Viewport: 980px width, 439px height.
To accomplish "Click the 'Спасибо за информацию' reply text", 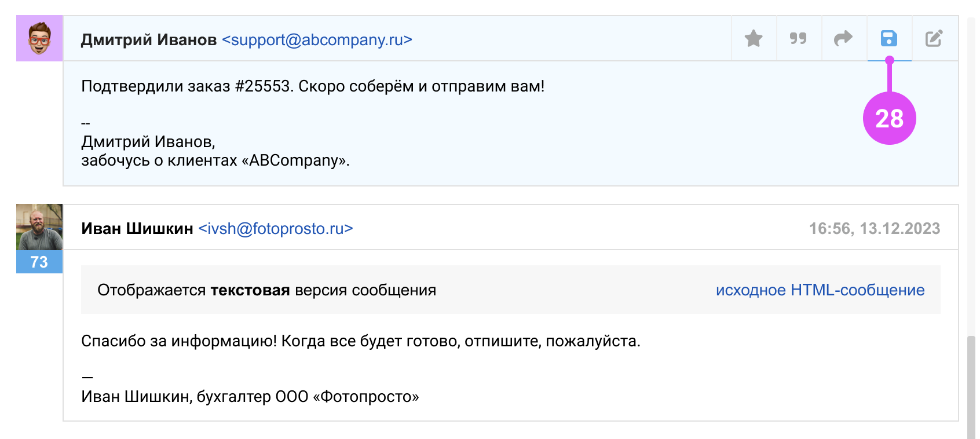I will pyautogui.click(x=360, y=341).
